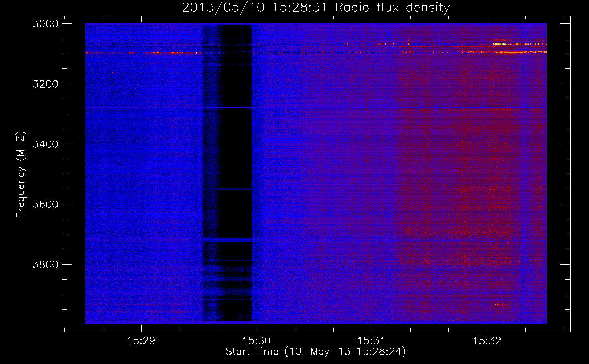Click the '3400' frequency axis label
The image size is (589, 364).
[x=46, y=144]
